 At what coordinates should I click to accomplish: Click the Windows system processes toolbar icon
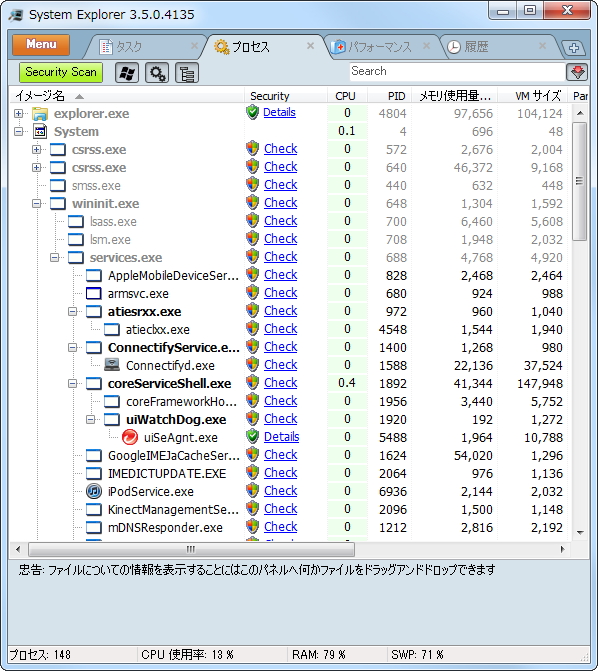[x=127, y=73]
